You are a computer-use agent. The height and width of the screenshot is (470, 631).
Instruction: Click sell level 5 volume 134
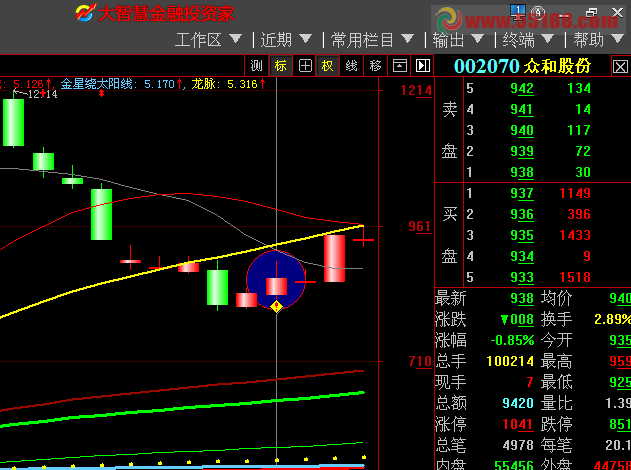click(x=579, y=88)
